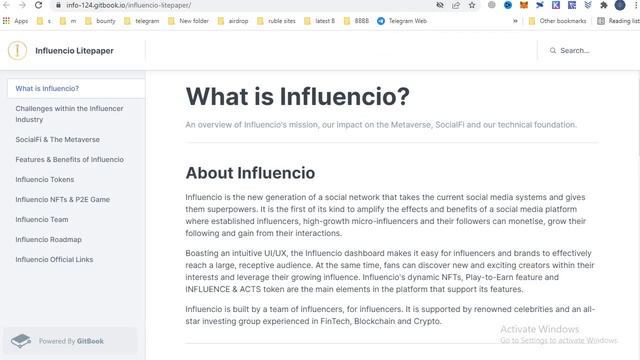Image resolution: width=640 pixels, height=360 pixels.
Task: Open the Reading list
Action: pos(618,21)
